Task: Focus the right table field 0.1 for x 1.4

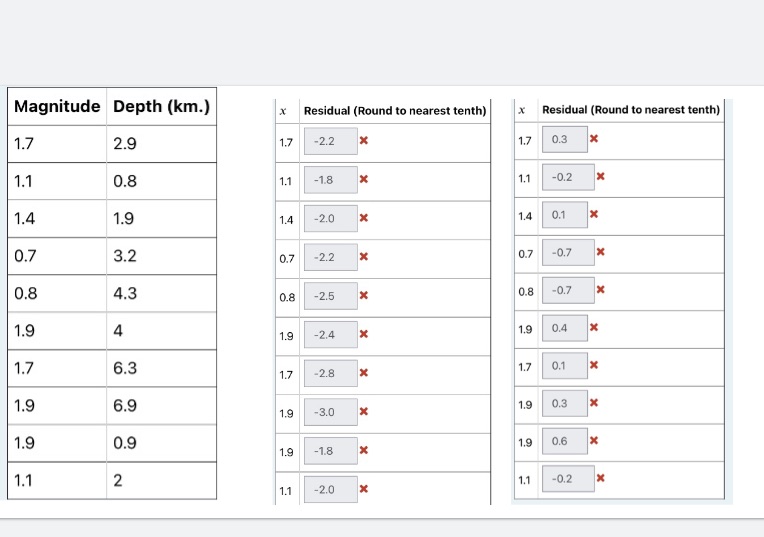Action: [565, 214]
